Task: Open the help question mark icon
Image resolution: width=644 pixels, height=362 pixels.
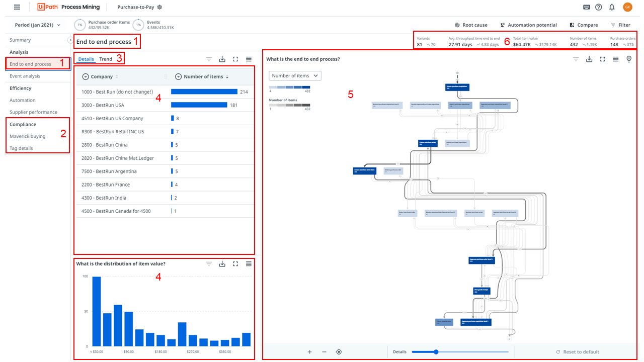Action: click(598, 7)
